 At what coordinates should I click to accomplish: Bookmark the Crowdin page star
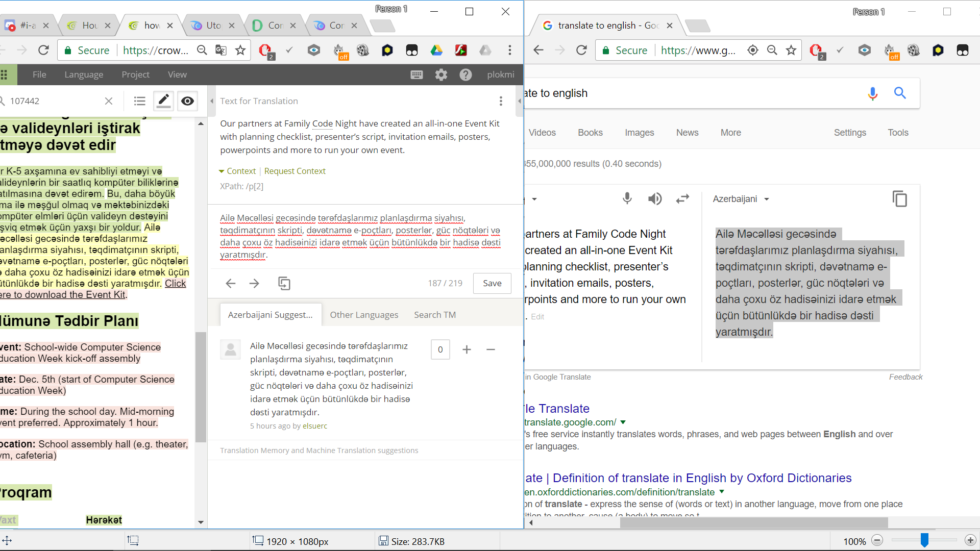[240, 50]
